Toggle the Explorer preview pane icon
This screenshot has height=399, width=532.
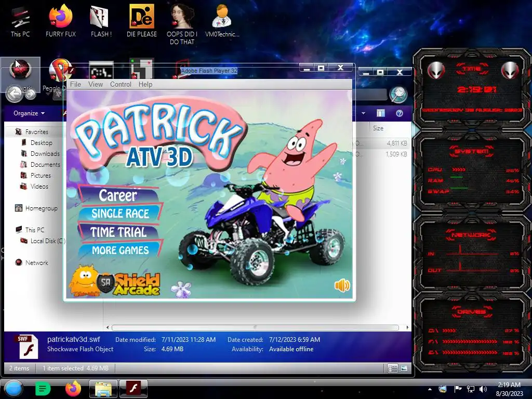(x=381, y=113)
